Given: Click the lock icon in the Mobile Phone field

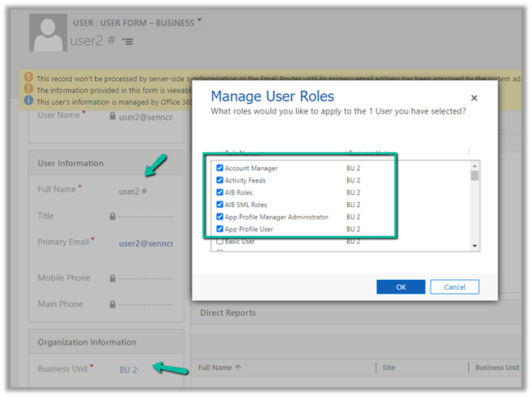Looking at the screenshot, I should point(112,278).
